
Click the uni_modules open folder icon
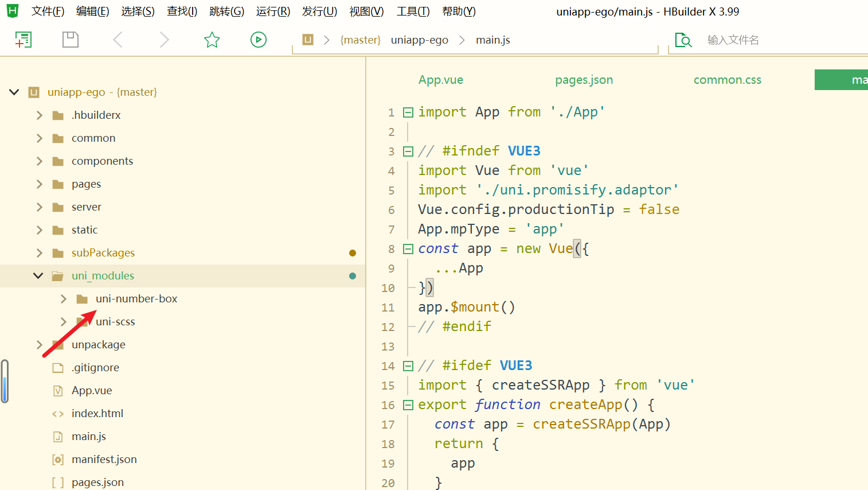click(58, 276)
